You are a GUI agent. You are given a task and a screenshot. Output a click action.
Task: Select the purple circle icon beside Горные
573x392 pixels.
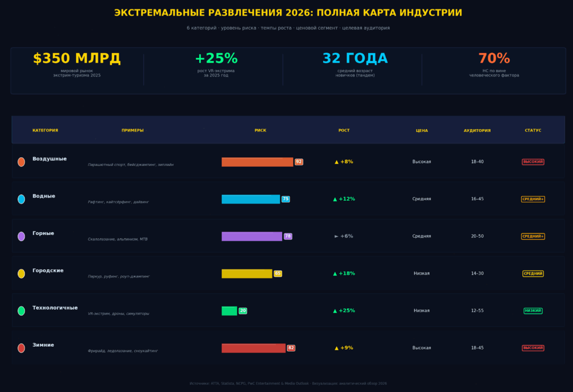point(21,237)
